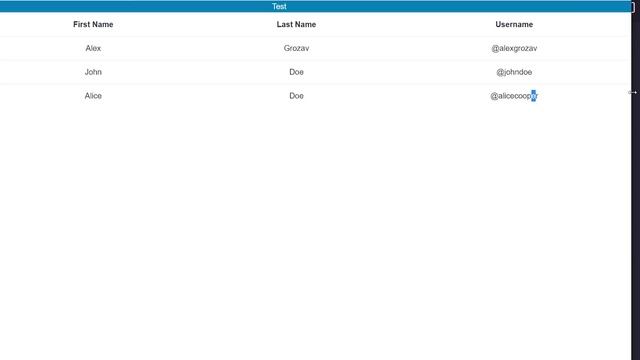The image size is (640, 360).
Task: Click the Doe cell in John's row
Action: (x=296, y=72)
